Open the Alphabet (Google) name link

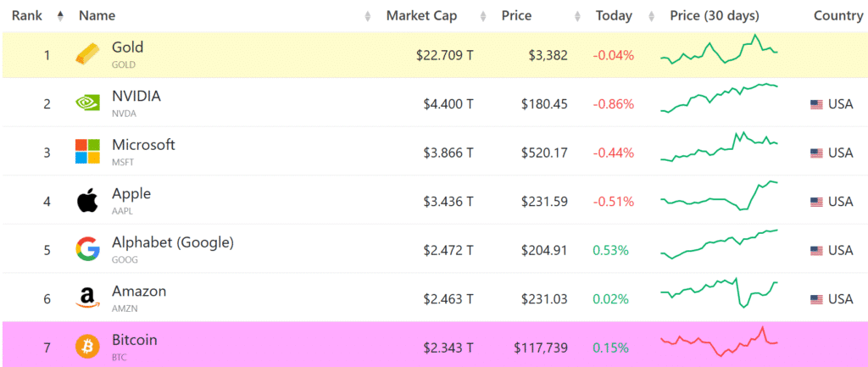172,242
